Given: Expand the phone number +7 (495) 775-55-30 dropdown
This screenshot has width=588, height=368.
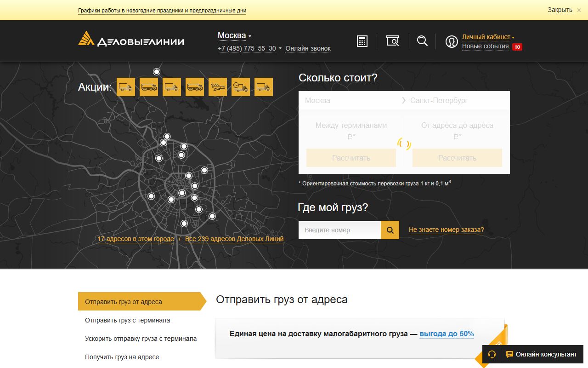Looking at the screenshot, I should (249, 48).
